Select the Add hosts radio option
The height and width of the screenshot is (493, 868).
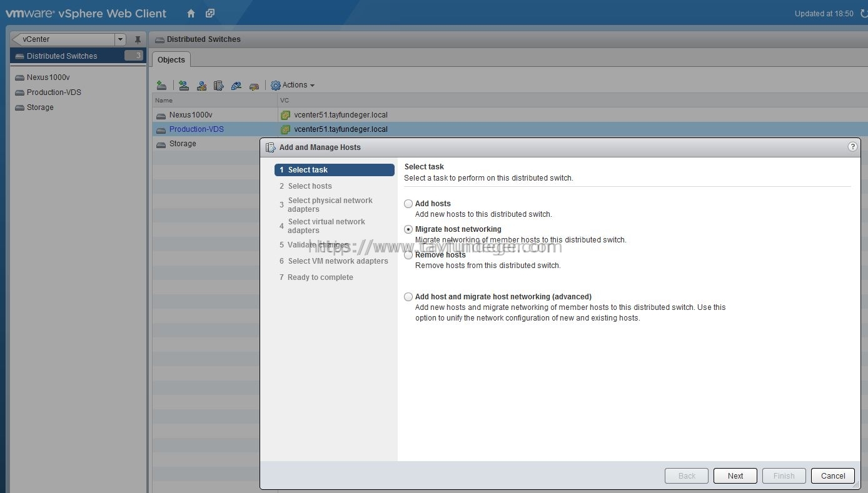408,204
